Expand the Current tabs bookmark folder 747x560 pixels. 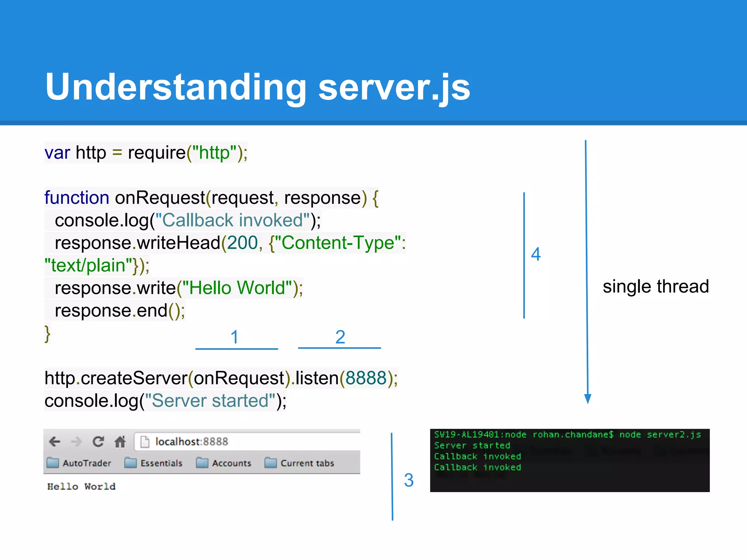click(299, 463)
